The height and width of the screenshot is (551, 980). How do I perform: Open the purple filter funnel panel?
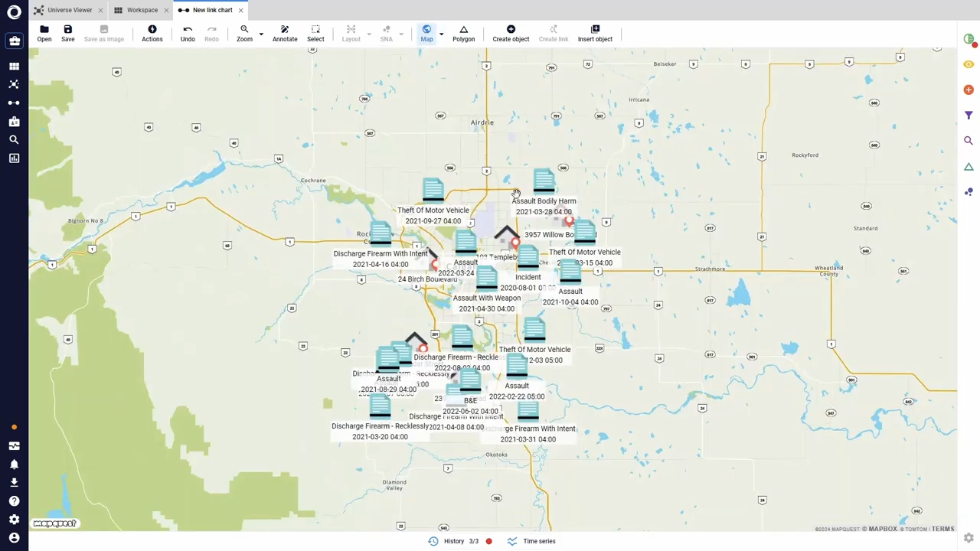coord(969,116)
